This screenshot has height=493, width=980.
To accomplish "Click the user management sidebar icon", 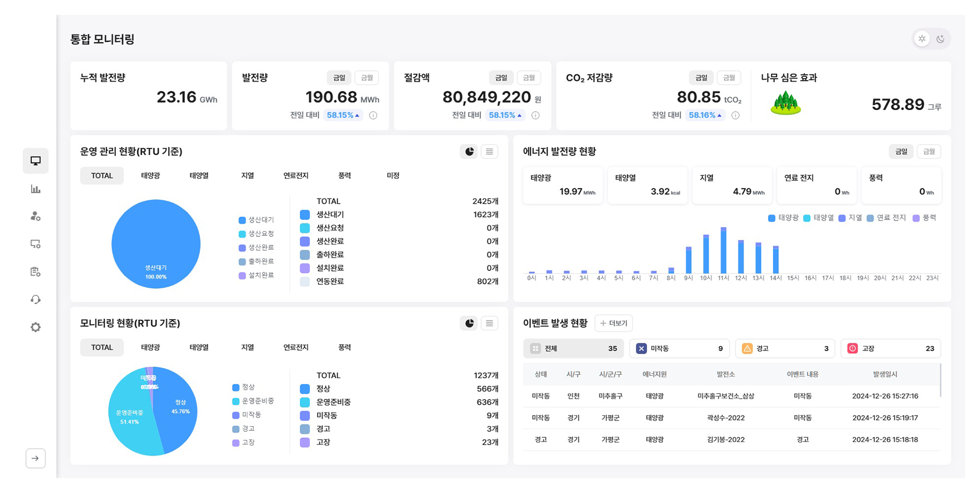I will click(x=35, y=216).
